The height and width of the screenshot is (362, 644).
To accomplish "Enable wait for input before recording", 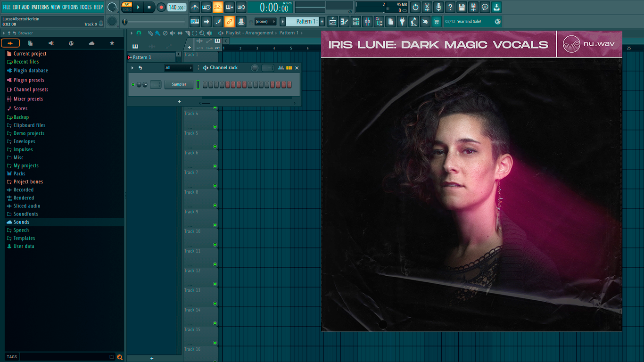I will tap(206, 7).
